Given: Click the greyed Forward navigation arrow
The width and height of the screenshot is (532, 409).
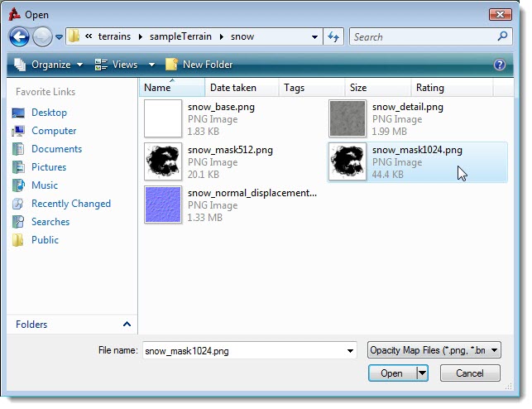Looking at the screenshot, I should 42,36.
